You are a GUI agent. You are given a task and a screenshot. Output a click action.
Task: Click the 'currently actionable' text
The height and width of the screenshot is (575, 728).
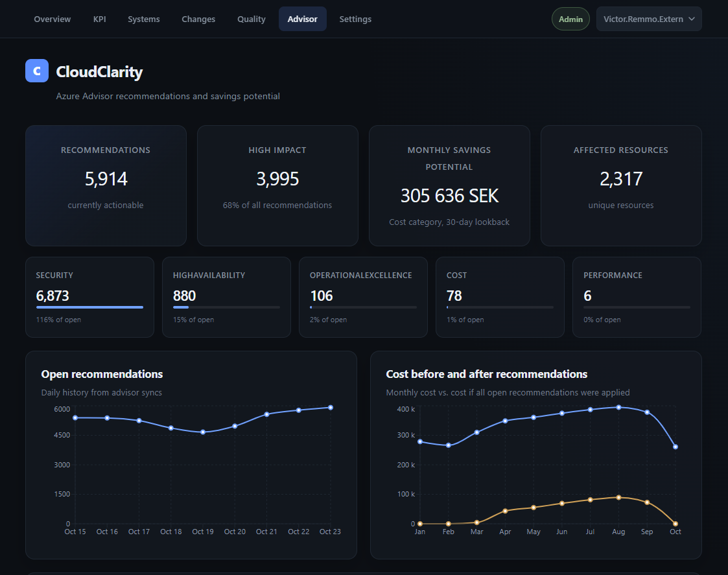106,205
